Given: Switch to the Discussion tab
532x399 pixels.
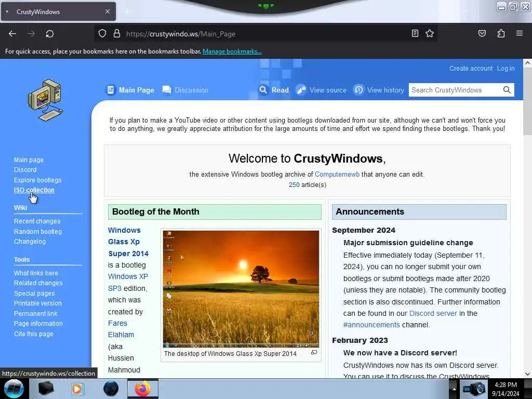Looking at the screenshot, I should tap(185, 90).
